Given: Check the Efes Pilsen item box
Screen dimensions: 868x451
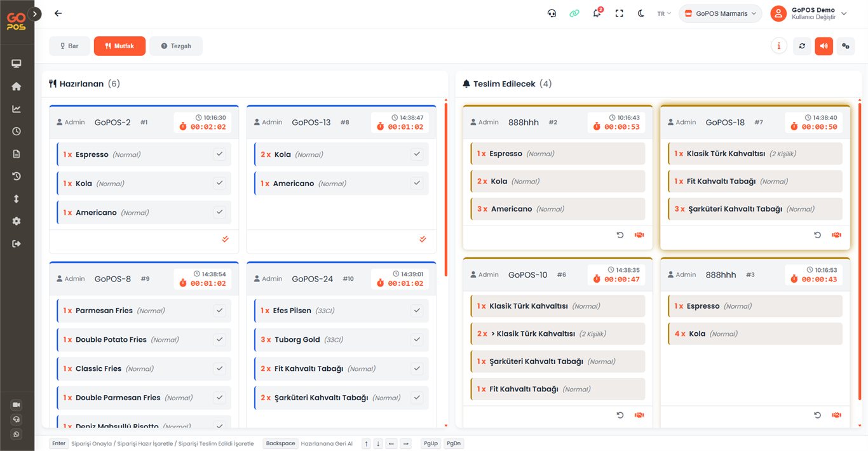Looking at the screenshot, I should [417, 311].
